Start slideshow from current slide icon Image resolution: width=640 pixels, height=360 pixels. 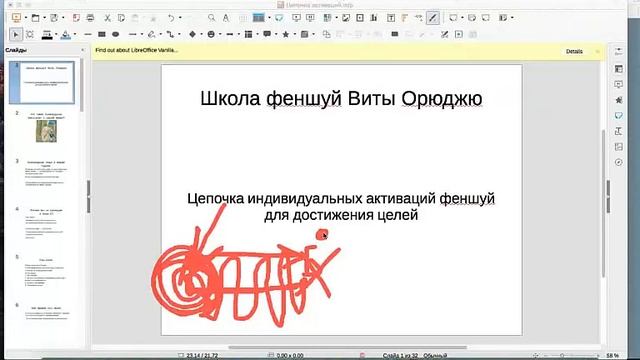click(310, 18)
